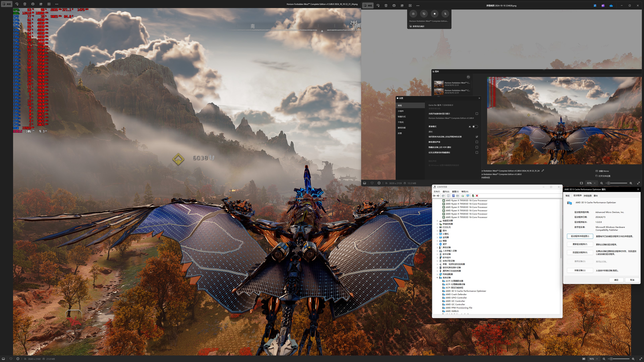Image resolution: width=644 pixels, height=362 pixels.
Task: Click the 驱动程序详细信息(I) button
Action: pyautogui.click(x=580, y=236)
